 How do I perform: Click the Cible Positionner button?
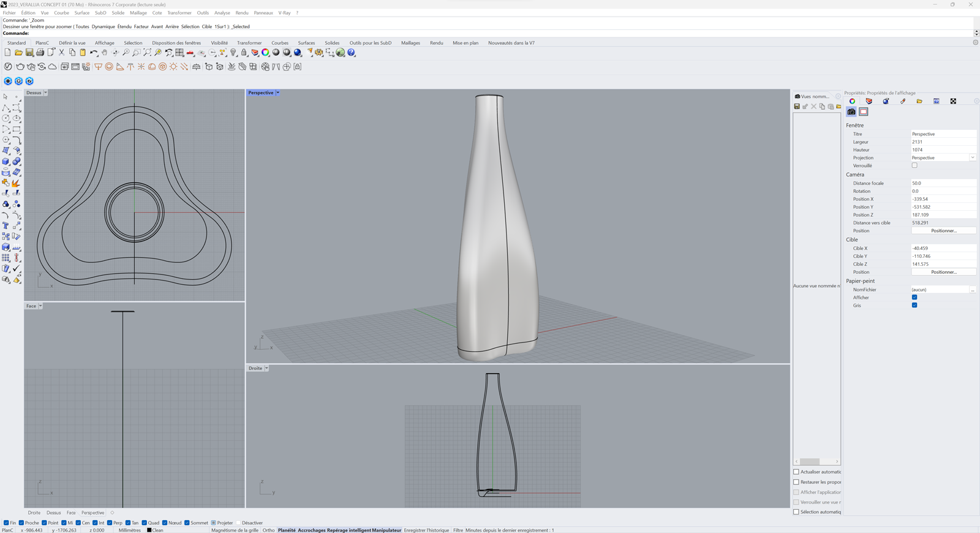[x=944, y=272]
